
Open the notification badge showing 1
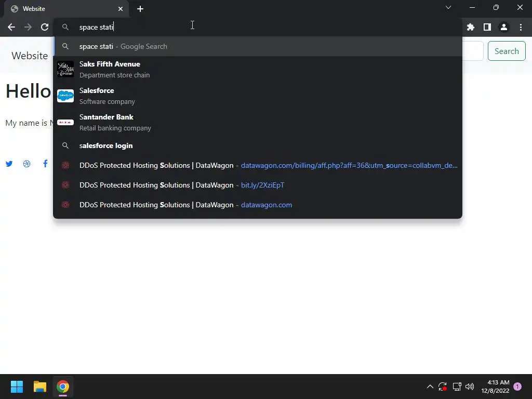pyautogui.click(x=517, y=387)
